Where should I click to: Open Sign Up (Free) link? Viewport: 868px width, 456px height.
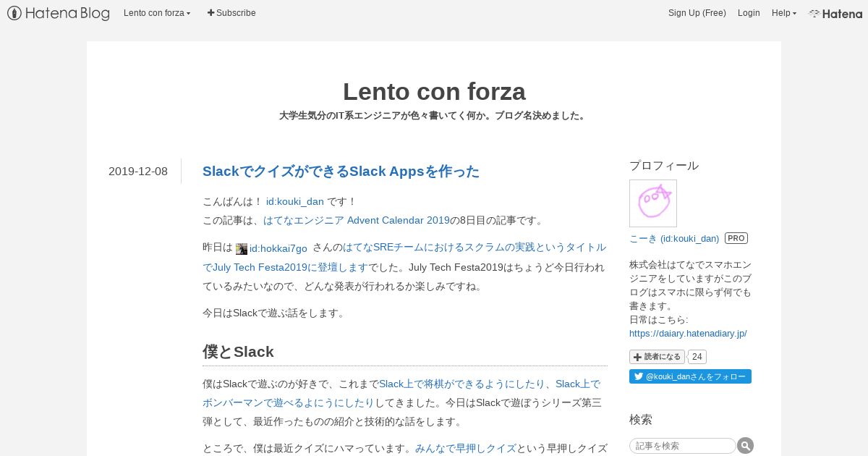pyautogui.click(x=697, y=13)
